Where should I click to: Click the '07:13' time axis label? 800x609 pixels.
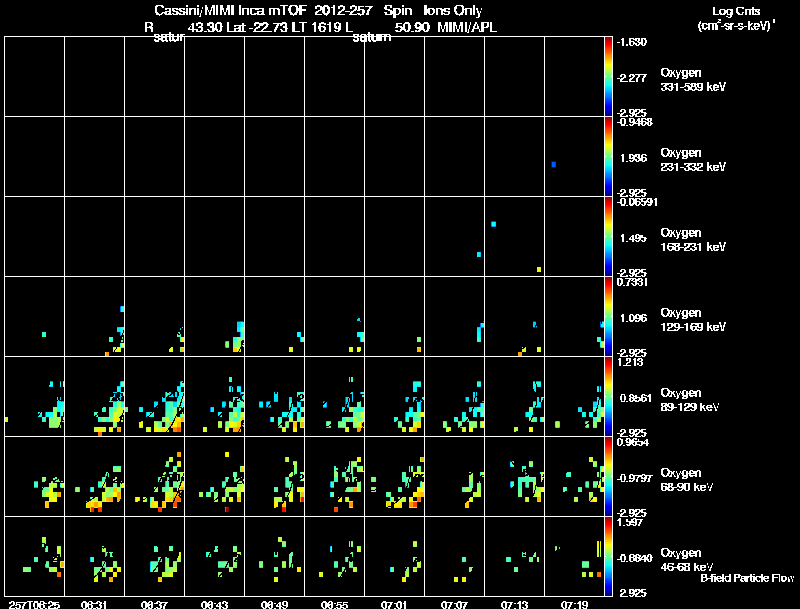[514, 604]
